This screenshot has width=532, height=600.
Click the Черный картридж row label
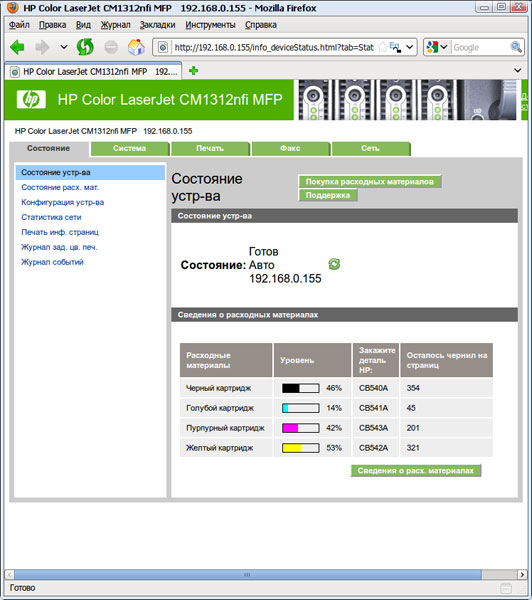point(219,388)
